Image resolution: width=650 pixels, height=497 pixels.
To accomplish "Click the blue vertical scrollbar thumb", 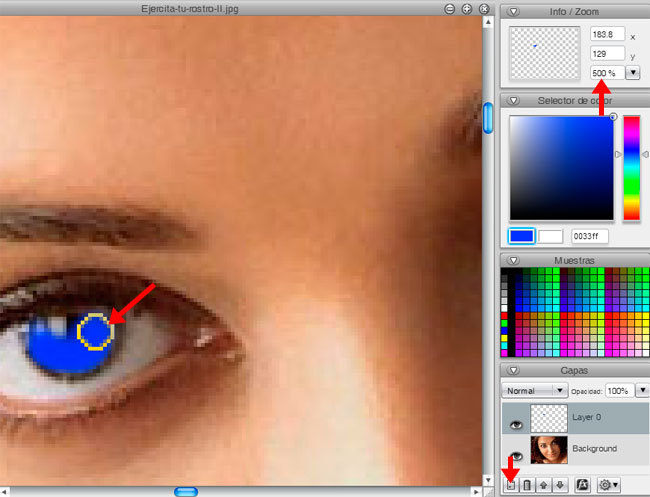I will pyautogui.click(x=488, y=118).
